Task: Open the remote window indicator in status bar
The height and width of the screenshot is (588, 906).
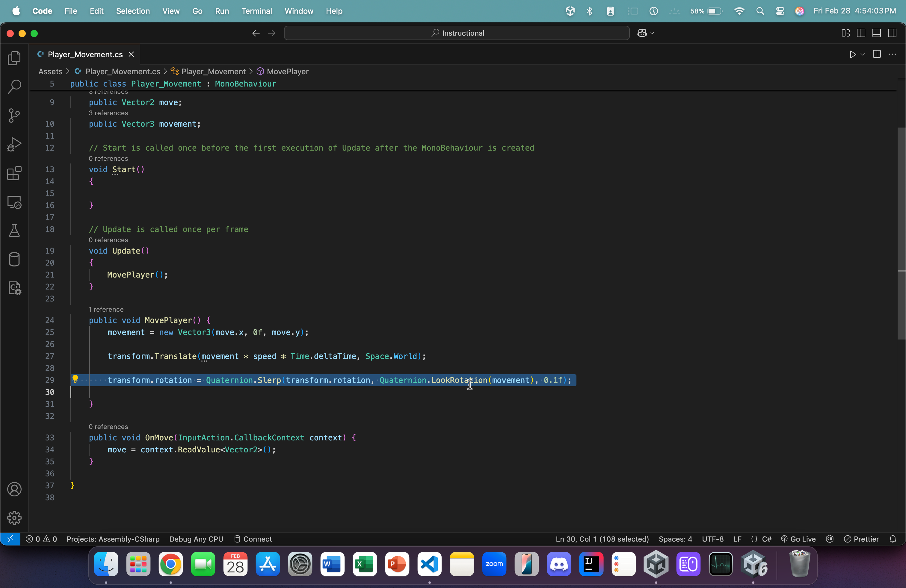Action: (x=10, y=539)
